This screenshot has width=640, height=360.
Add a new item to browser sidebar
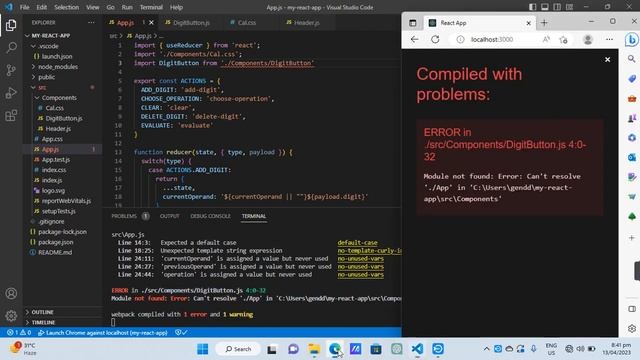pyautogui.click(x=632, y=238)
